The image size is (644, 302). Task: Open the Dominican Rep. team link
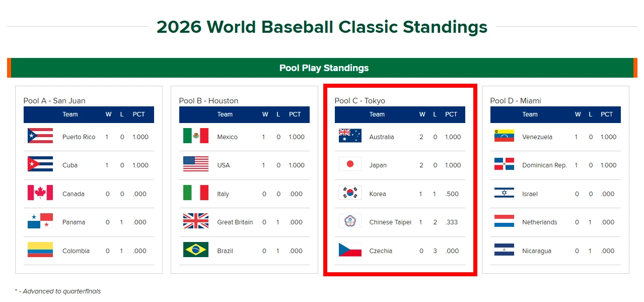(544, 165)
